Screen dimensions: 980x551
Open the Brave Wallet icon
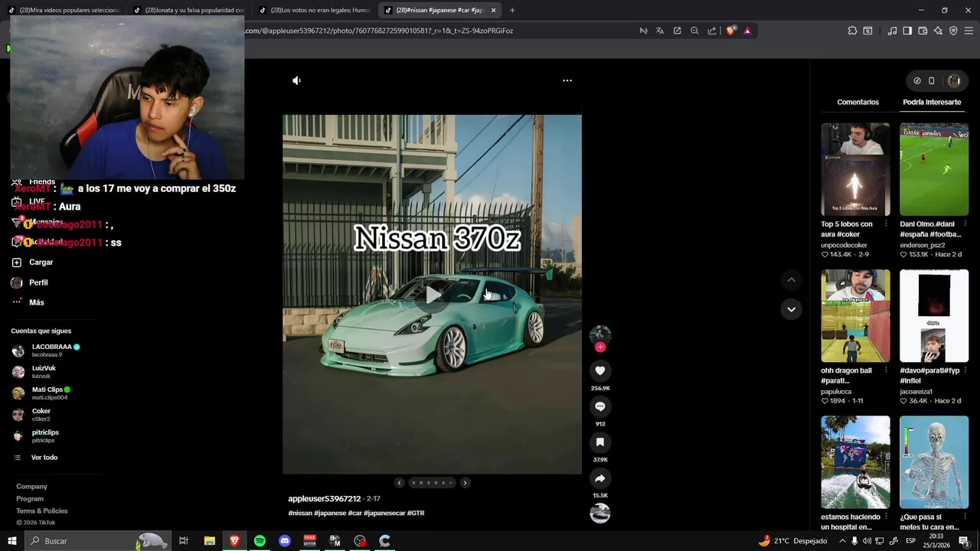pyautogui.click(x=923, y=31)
